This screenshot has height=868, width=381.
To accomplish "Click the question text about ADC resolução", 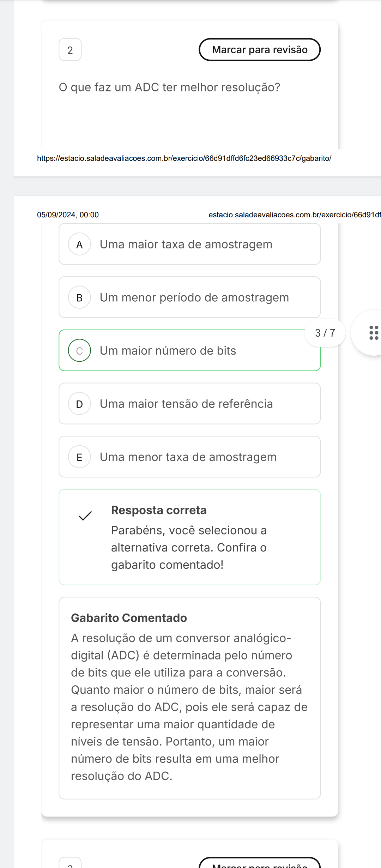I will [169, 87].
